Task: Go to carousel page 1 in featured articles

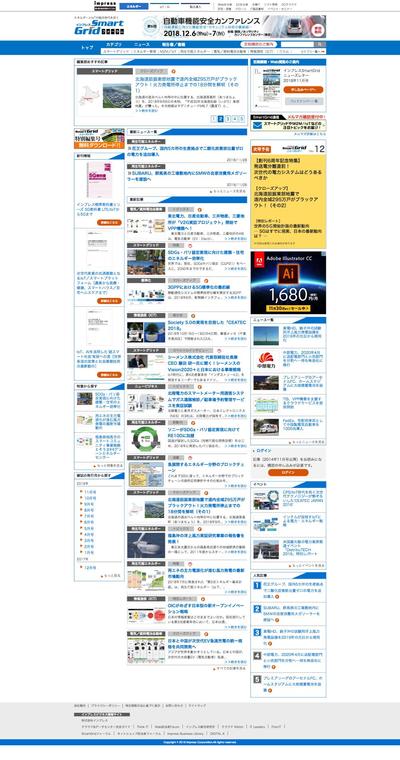Action: [x=213, y=118]
